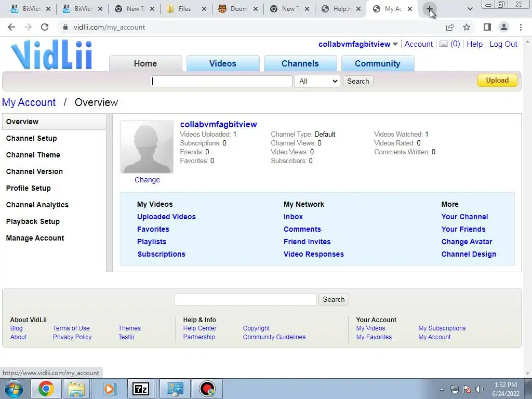Screen dimensions: 532x399
Task: Open the Help Center footer link
Action: (200, 328)
